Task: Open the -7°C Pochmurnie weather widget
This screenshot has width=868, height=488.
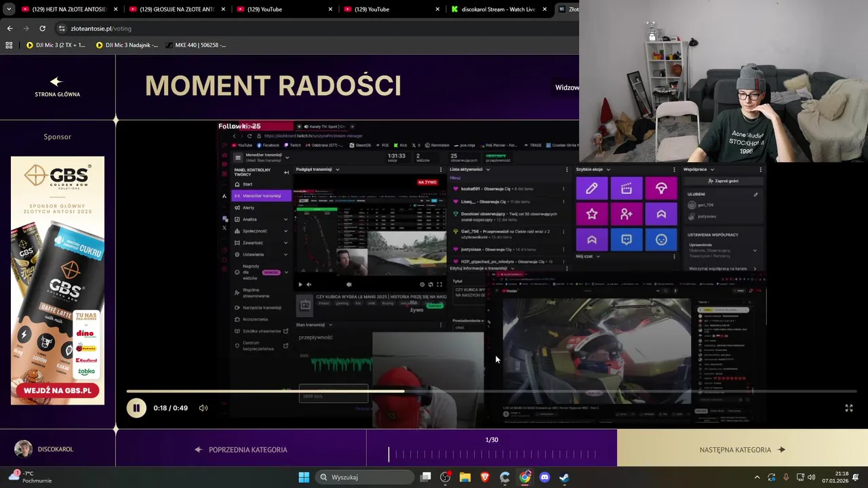Action: click(30, 477)
